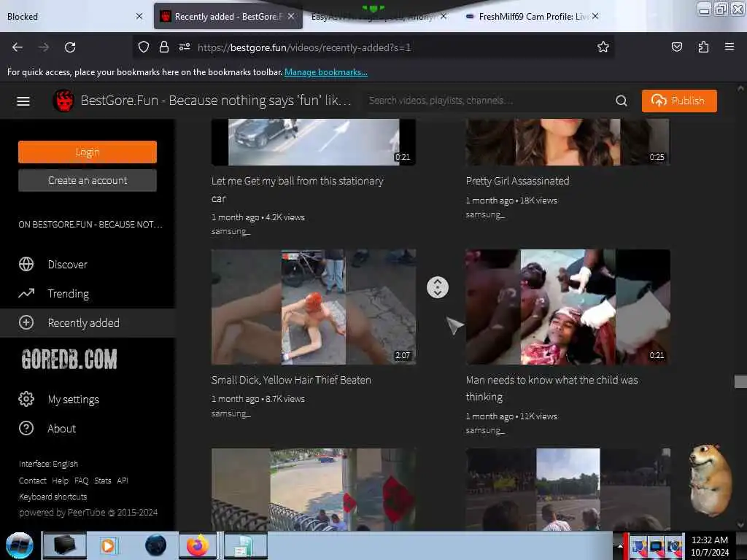Click the Recently added plus icon
Screen dimensions: 747x560
pyautogui.click(x=26, y=322)
